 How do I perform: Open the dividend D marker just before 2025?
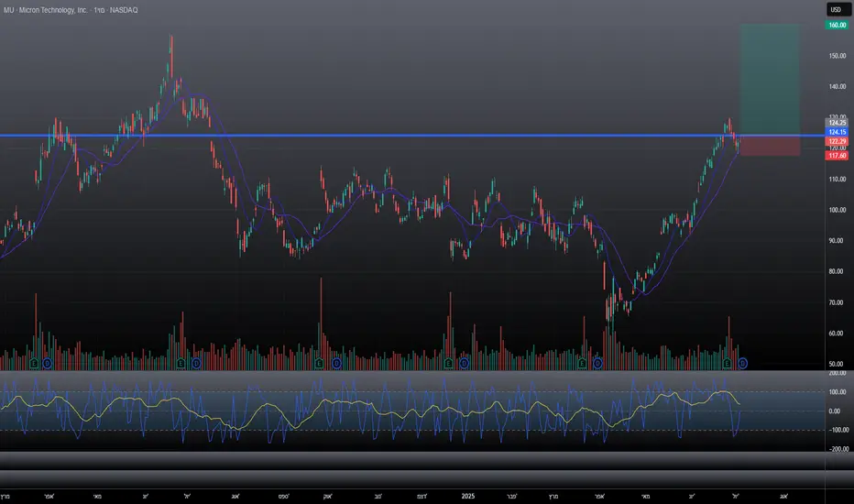[464, 363]
